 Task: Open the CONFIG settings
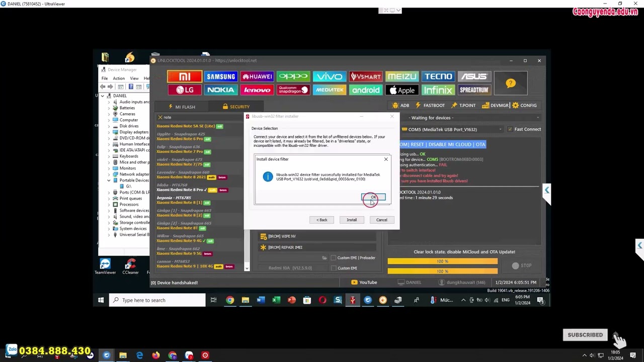click(525, 106)
